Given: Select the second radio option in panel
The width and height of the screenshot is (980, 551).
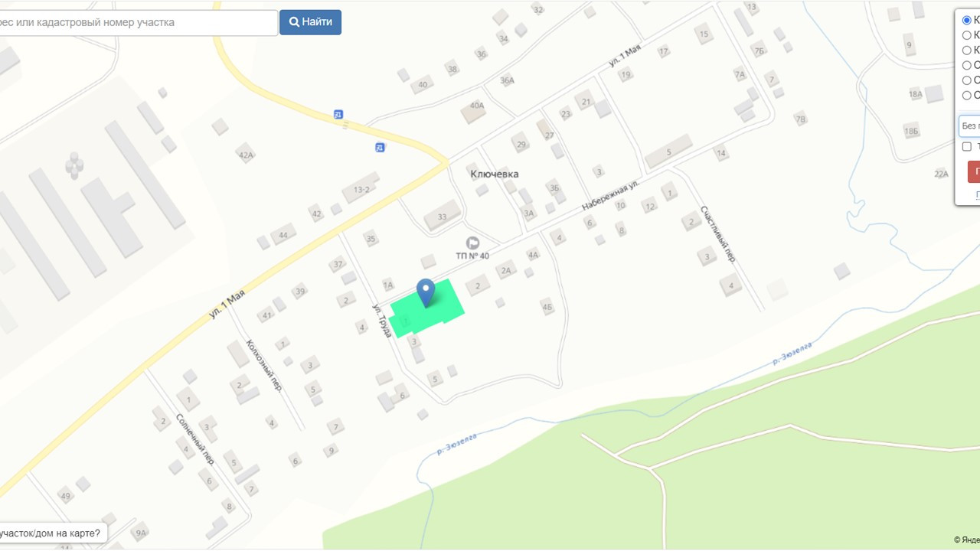Looking at the screenshot, I should pos(967,35).
